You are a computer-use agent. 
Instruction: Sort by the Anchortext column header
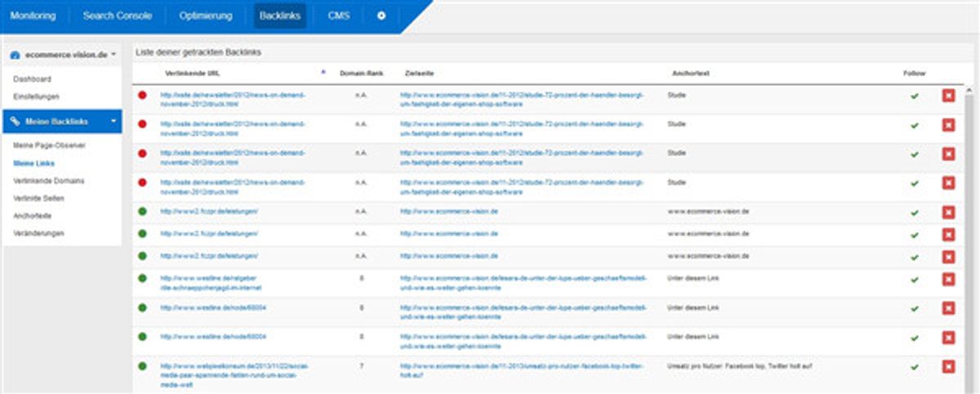tap(690, 73)
